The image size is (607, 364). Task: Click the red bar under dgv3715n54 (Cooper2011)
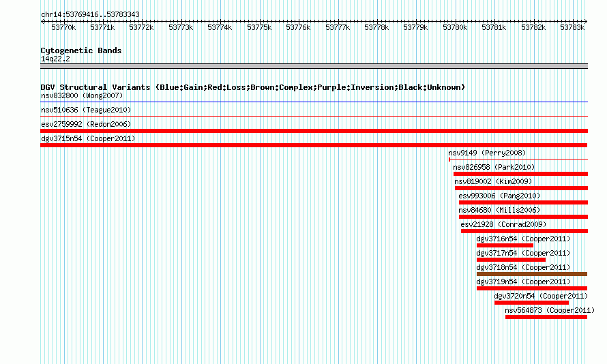coord(314,145)
